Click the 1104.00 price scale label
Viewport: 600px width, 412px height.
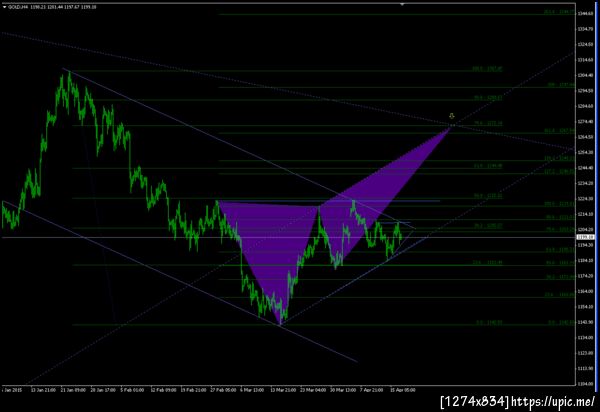point(585,384)
